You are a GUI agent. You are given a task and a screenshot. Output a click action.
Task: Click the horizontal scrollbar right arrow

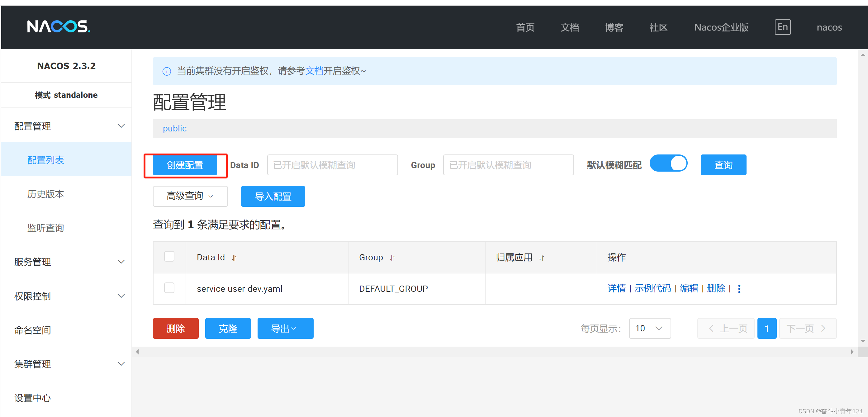(x=852, y=352)
